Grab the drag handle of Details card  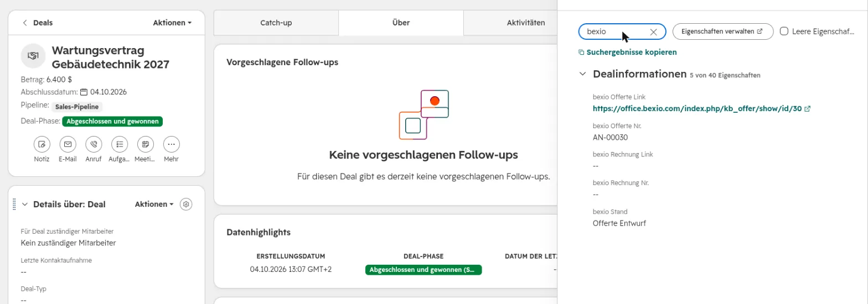pyautogui.click(x=14, y=204)
